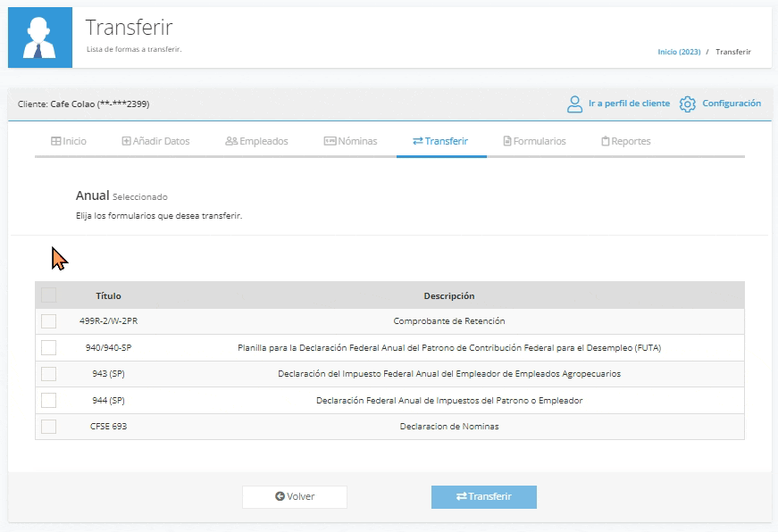Viewport: 778px width, 532px height.
Task: Click the Título column header
Action: click(x=108, y=296)
